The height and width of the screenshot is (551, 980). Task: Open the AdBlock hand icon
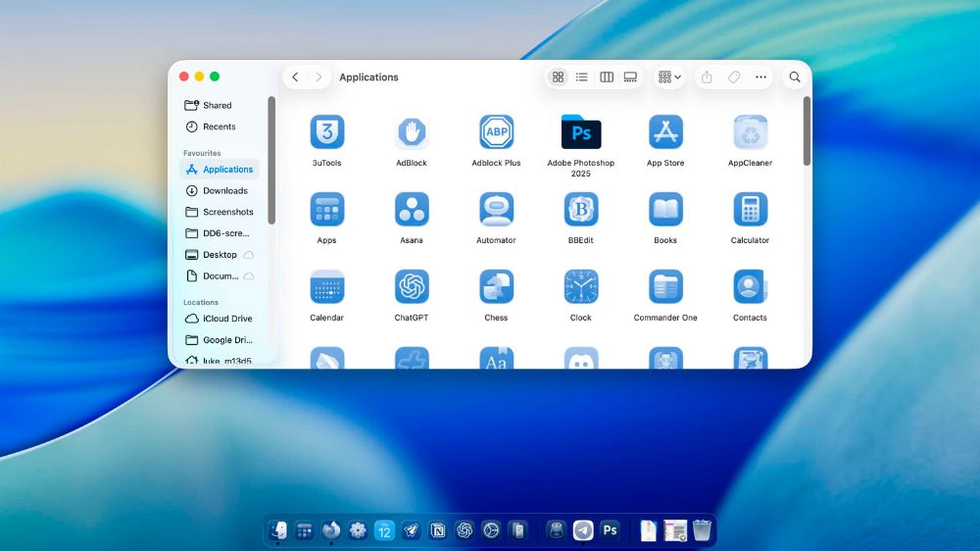pyautogui.click(x=412, y=132)
